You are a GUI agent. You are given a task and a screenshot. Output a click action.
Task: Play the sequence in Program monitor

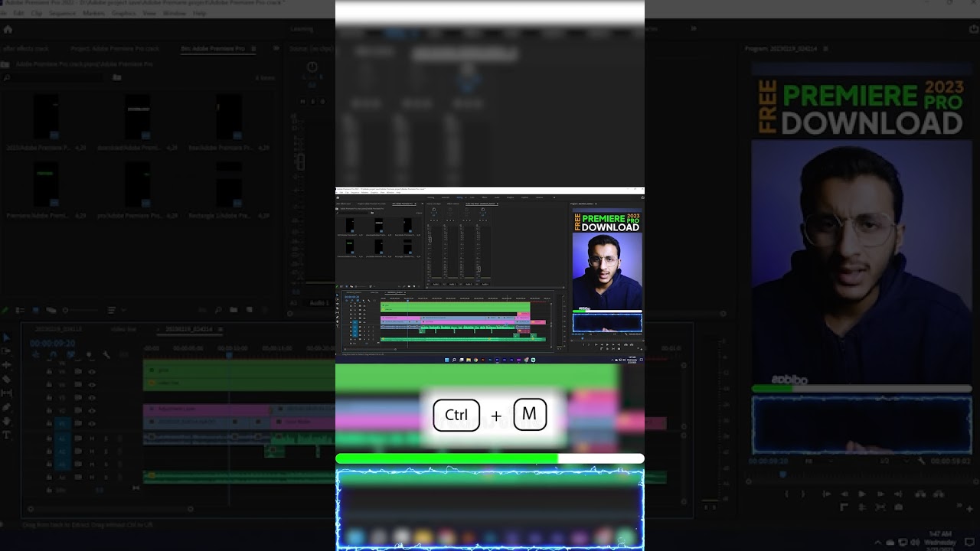pyautogui.click(x=862, y=494)
